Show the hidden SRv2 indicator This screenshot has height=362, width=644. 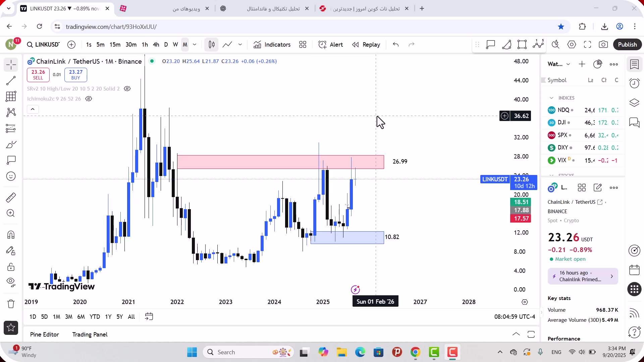(127, 89)
